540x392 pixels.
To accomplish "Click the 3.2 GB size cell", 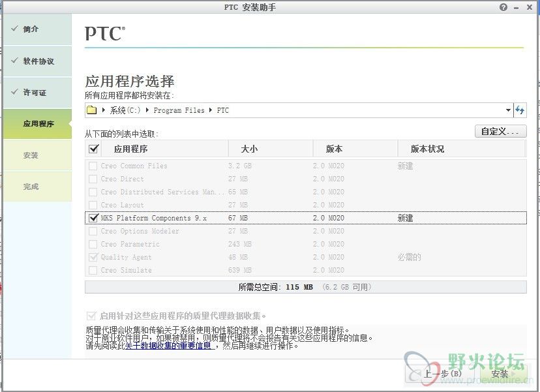I will [x=240, y=166].
